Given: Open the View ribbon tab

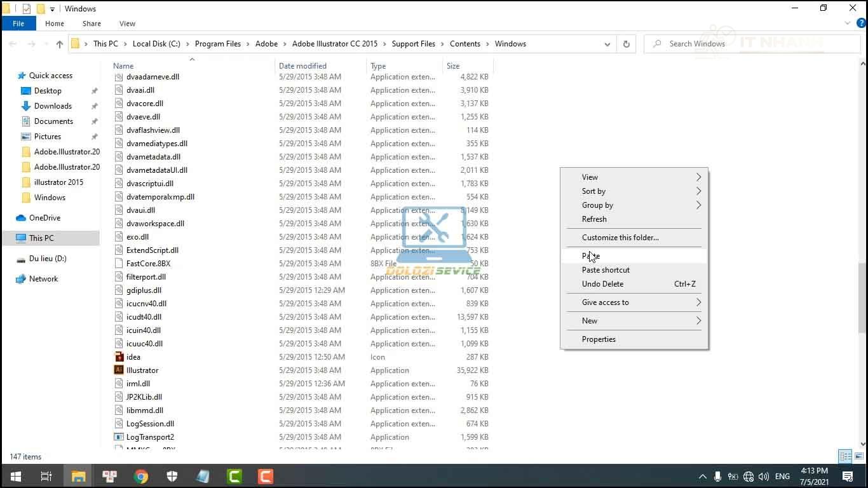Looking at the screenshot, I should coord(127,24).
